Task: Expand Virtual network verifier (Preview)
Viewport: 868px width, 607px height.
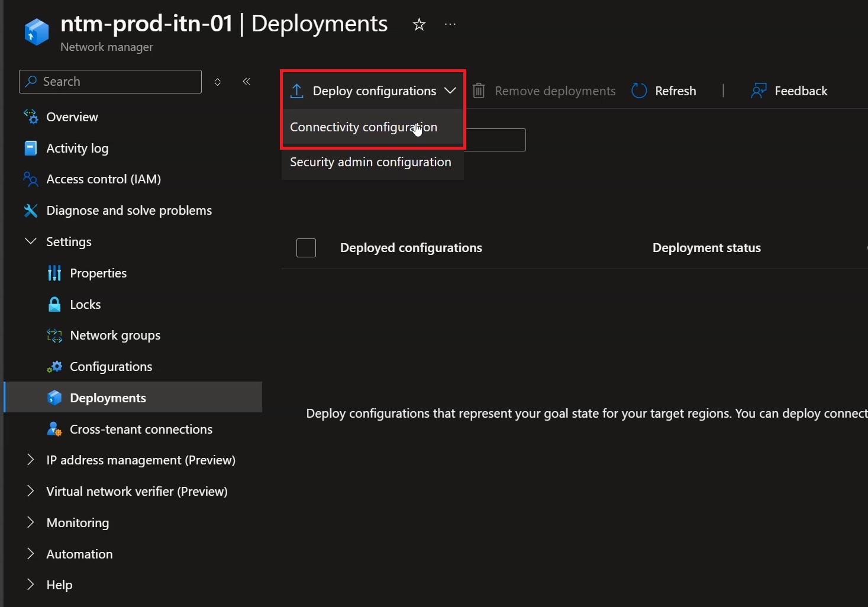Action: tap(31, 491)
